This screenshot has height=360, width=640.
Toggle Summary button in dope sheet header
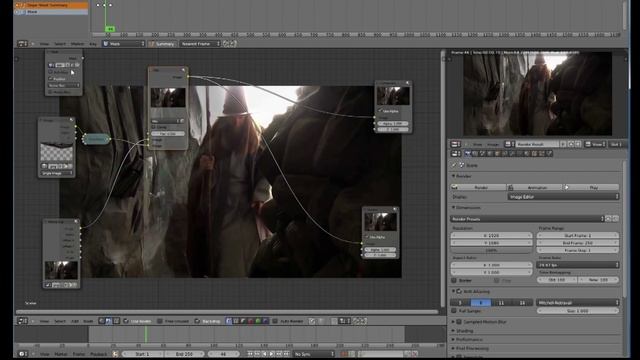(x=162, y=44)
